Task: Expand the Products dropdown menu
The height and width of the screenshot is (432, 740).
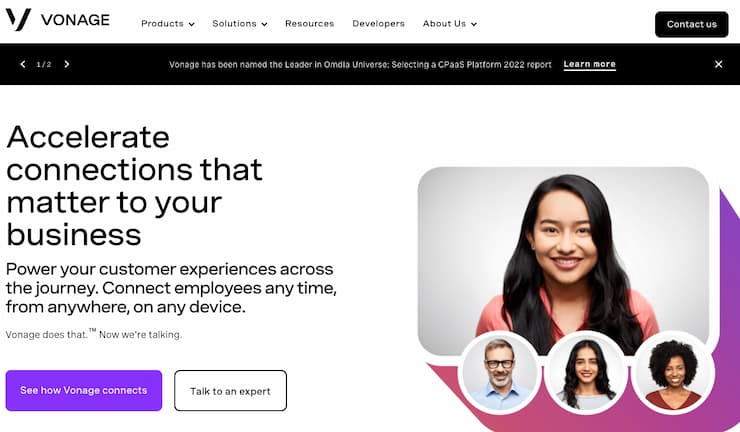Action: [x=168, y=24]
